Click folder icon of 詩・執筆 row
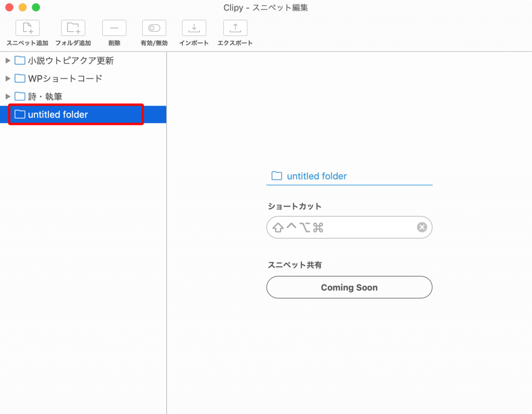Screen dimensions: 532x414 (20, 96)
